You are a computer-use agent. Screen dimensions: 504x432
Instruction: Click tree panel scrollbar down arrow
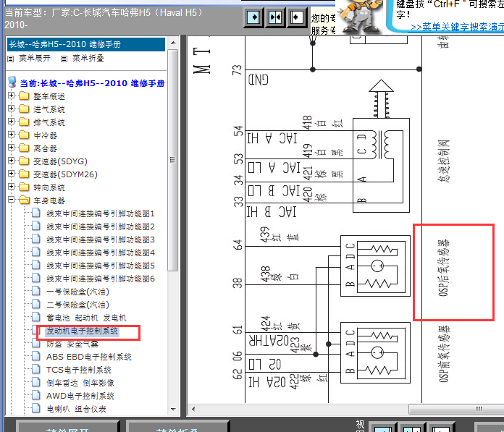[173, 409]
